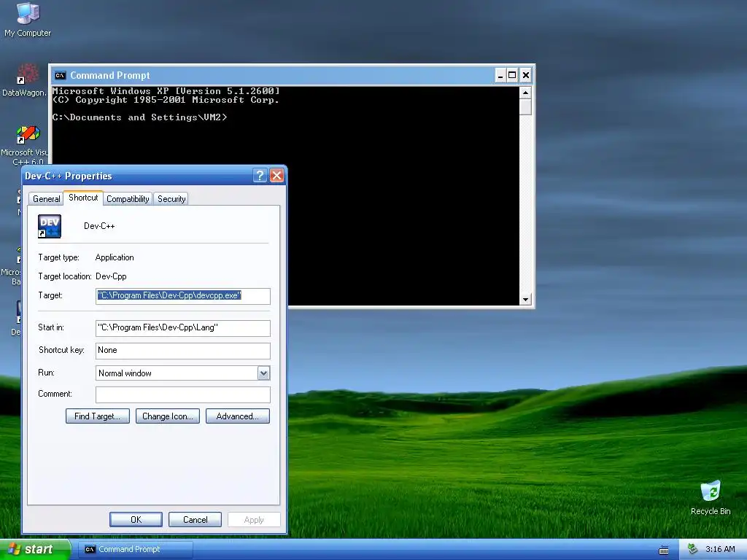Click the Application target type text
747x560 pixels.
115,257
